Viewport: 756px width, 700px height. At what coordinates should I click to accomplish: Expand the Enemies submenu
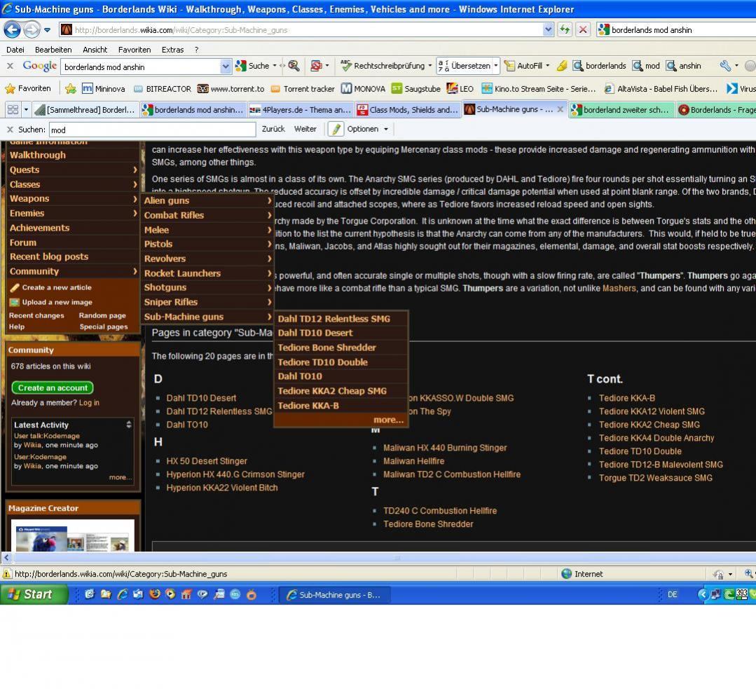[74, 213]
